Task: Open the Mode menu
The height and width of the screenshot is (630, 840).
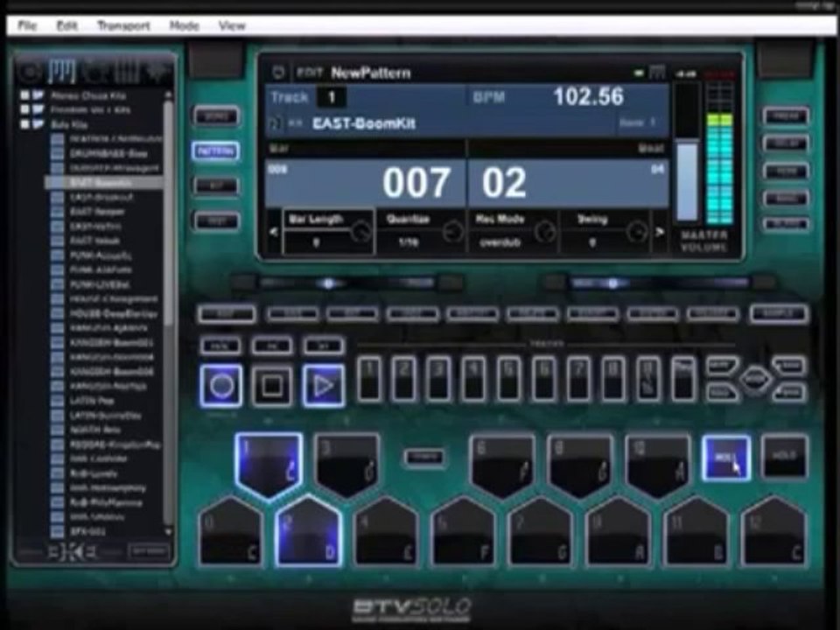Action: click(x=185, y=25)
